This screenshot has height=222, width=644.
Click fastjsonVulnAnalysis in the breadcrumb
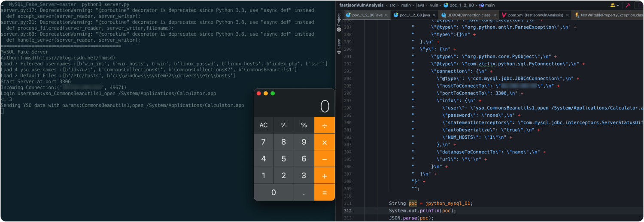click(x=361, y=5)
